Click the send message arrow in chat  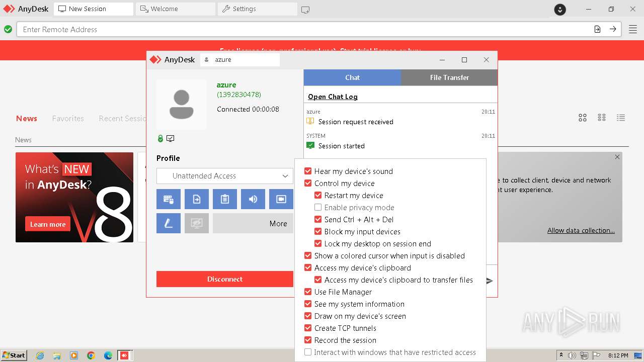[490, 281]
